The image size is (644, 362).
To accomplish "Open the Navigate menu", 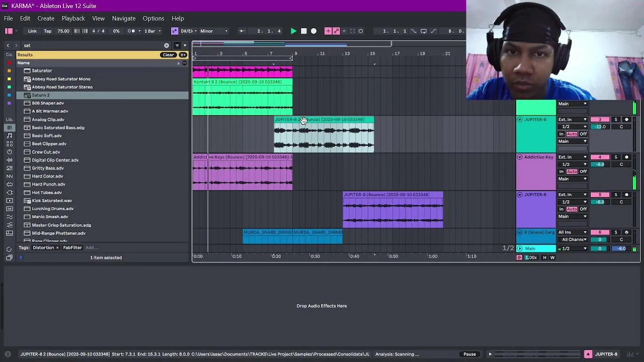I will pyautogui.click(x=124, y=19).
